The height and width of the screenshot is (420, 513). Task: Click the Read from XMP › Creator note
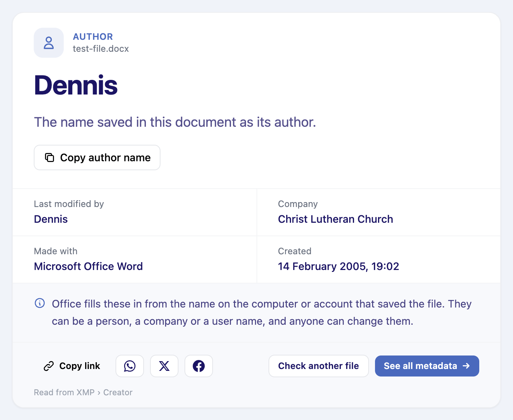pos(83,392)
